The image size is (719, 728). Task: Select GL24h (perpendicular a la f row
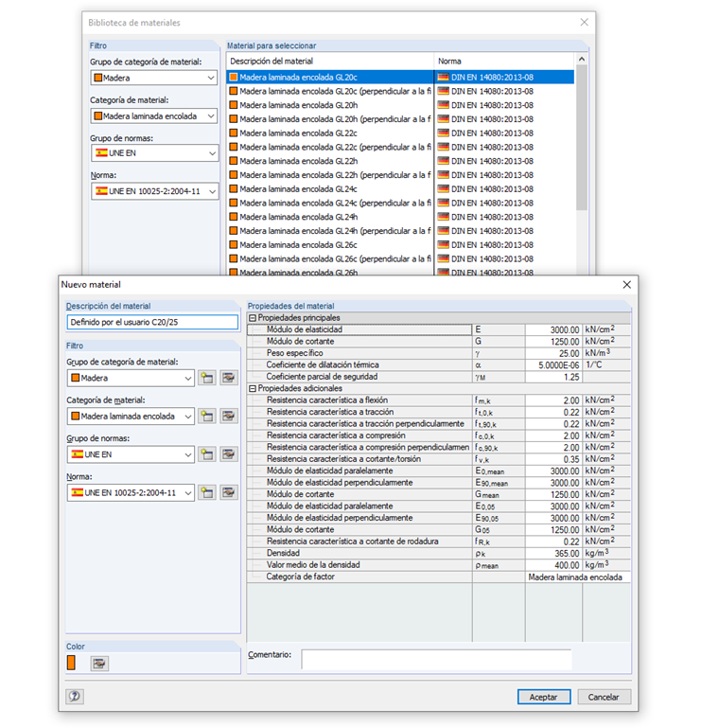400,231
